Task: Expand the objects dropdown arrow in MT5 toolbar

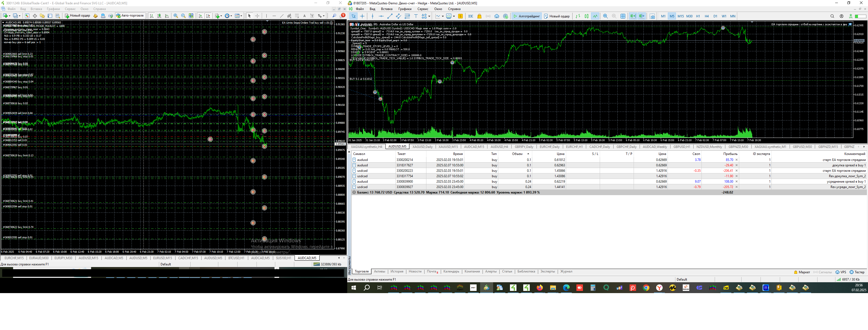Action: pos(429,16)
